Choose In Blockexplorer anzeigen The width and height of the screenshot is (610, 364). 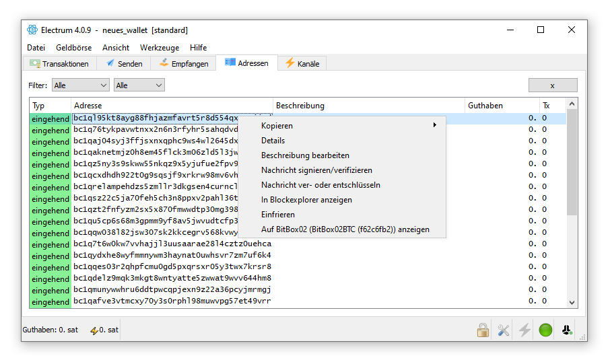pos(342,200)
